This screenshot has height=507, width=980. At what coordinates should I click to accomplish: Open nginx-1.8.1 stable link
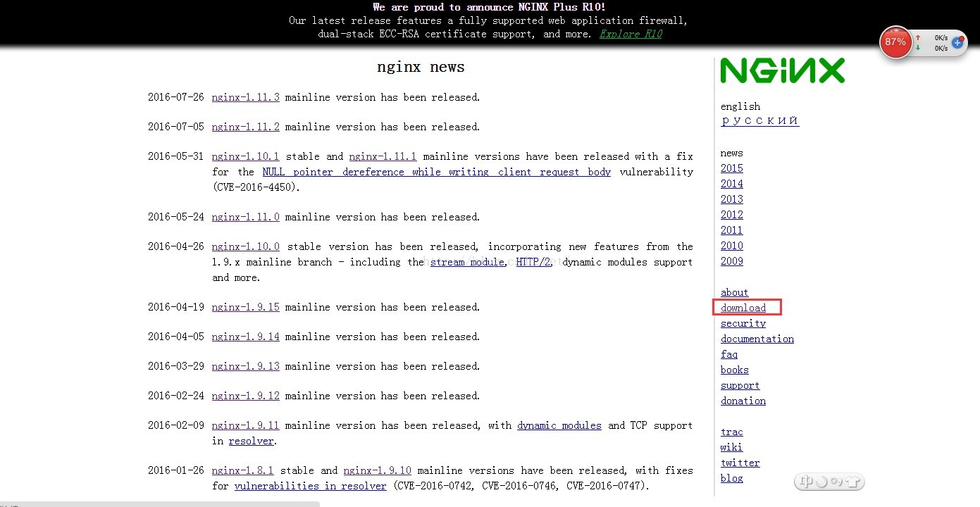click(242, 470)
